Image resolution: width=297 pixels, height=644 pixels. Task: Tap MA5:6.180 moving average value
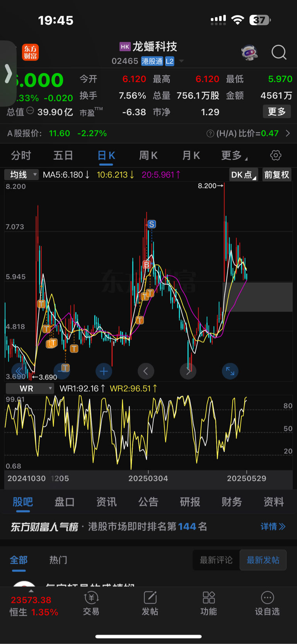pyautogui.click(x=66, y=175)
